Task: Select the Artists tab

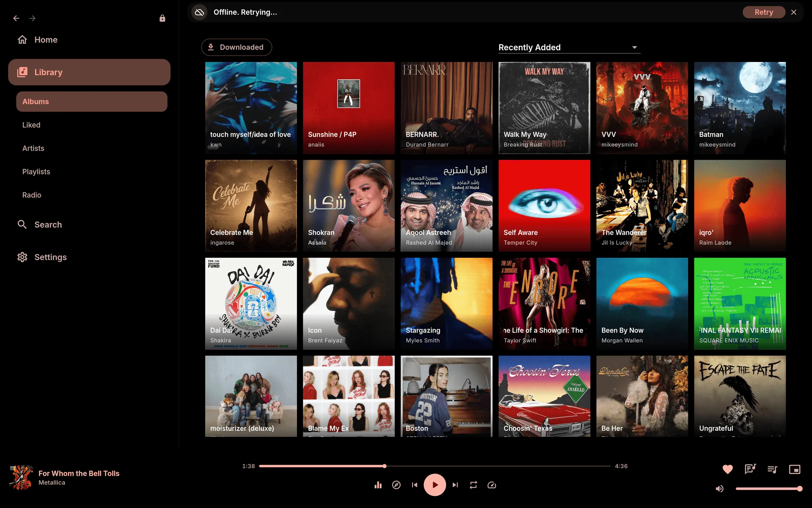Action: [x=92, y=148]
